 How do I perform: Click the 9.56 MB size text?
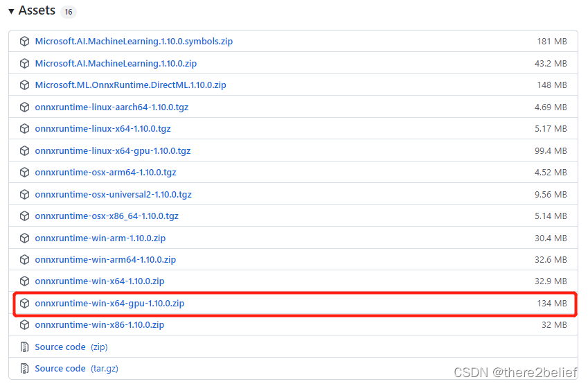[551, 195]
